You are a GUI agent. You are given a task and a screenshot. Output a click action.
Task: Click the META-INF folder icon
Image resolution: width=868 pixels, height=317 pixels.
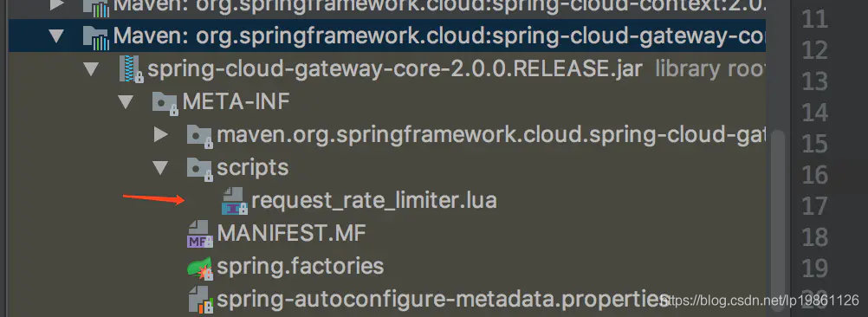click(165, 102)
